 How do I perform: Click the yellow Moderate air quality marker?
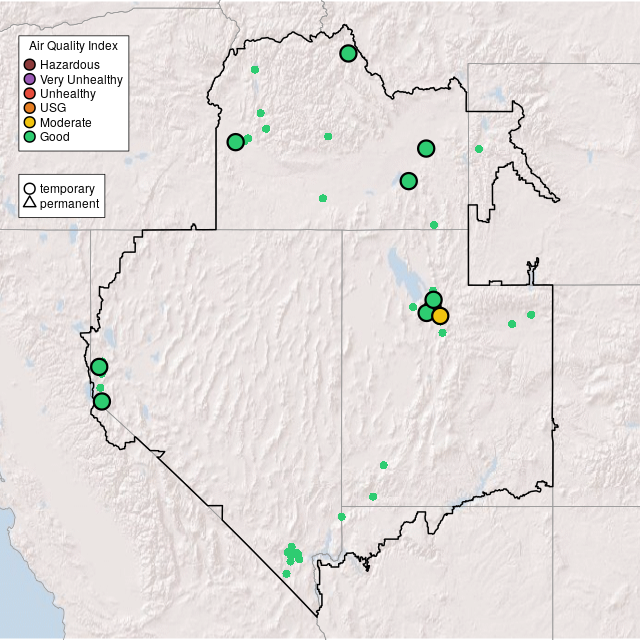(x=440, y=316)
